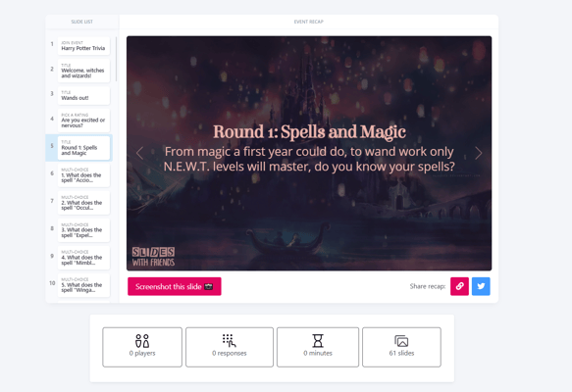Click the Screenshot this slide button
This screenshot has height=392, width=572.
(175, 286)
